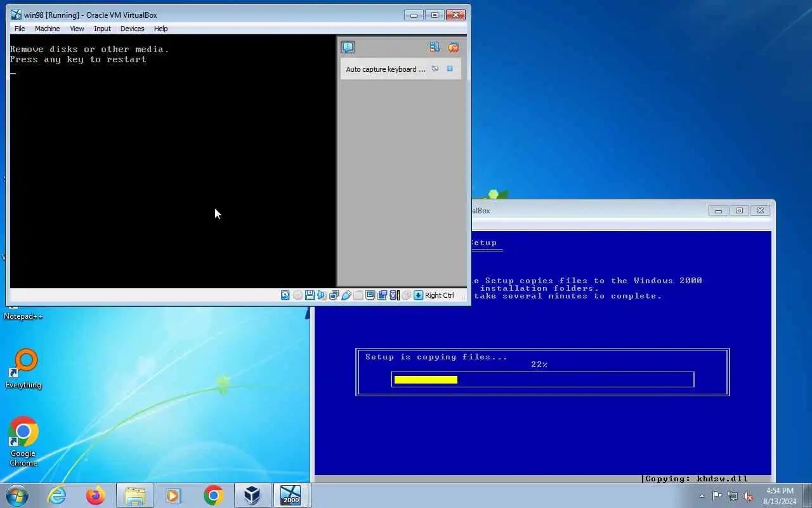Click mouse integration indicator in status bar
Image resolution: width=812 pixels, height=508 pixels.
[406, 295]
